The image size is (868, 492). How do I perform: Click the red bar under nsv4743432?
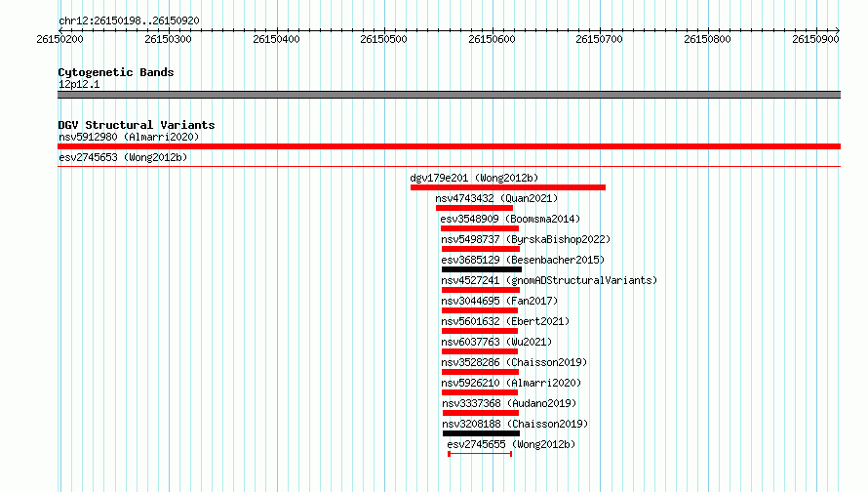tap(474, 208)
